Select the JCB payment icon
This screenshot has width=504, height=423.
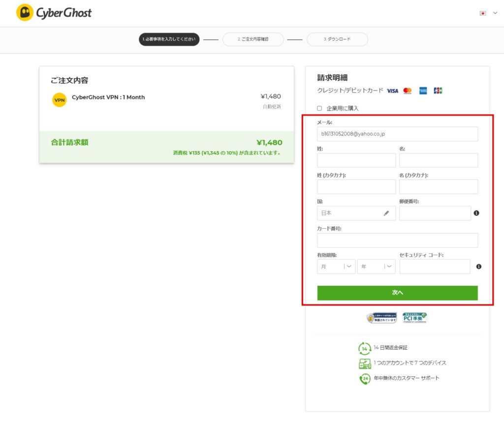click(x=437, y=91)
